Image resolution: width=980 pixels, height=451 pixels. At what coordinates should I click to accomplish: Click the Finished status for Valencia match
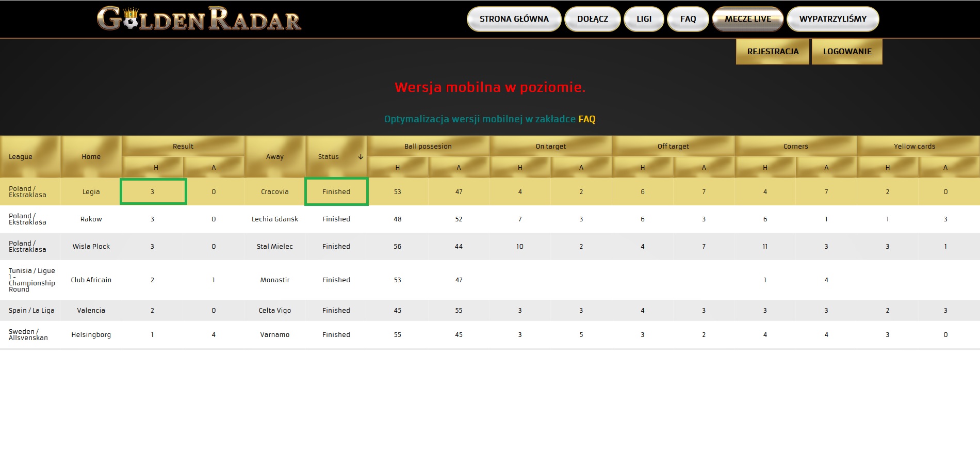click(x=336, y=311)
